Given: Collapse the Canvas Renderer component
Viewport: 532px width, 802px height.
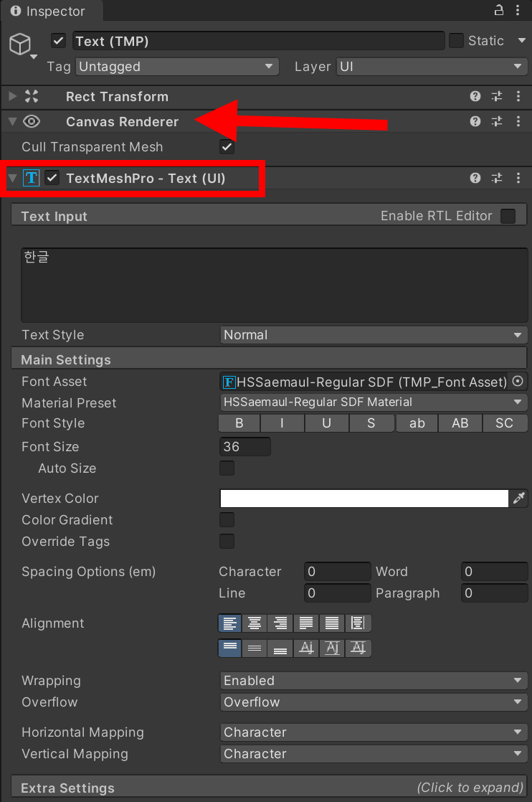Looking at the screenshot, I should (x=13, y=121).
